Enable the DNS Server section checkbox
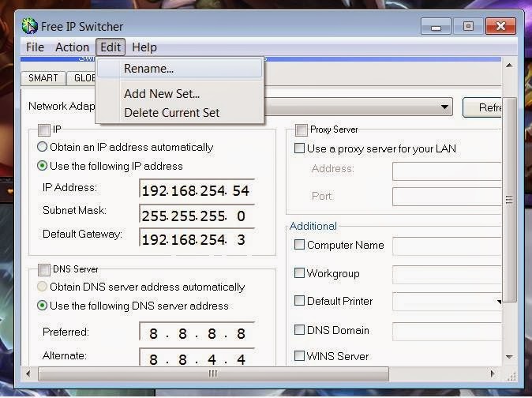532x398 pixels. pos(44,270)
